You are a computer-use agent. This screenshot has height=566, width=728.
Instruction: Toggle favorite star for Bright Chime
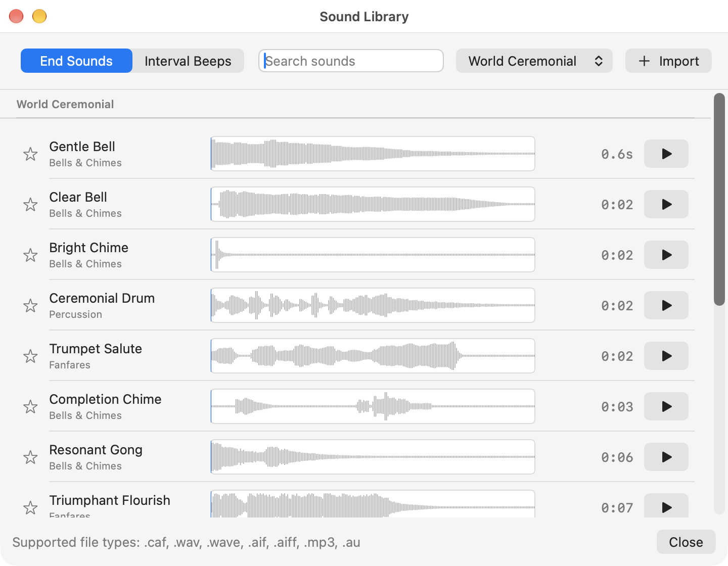(x=30, y=255)
